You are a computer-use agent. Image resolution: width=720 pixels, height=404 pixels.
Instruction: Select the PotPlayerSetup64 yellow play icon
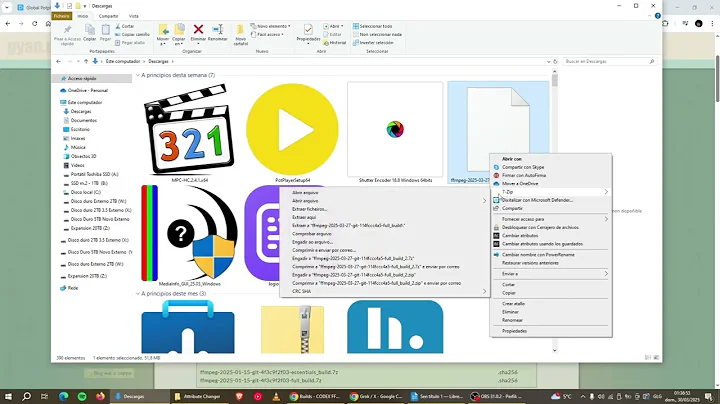coord(292,129)
